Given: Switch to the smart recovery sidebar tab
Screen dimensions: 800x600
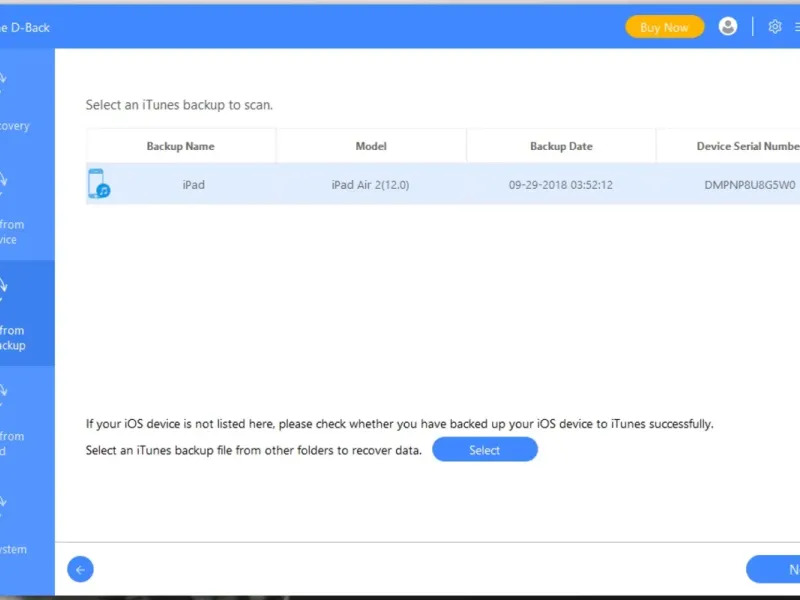Looking at the screenshot, I should pos(27,102).
